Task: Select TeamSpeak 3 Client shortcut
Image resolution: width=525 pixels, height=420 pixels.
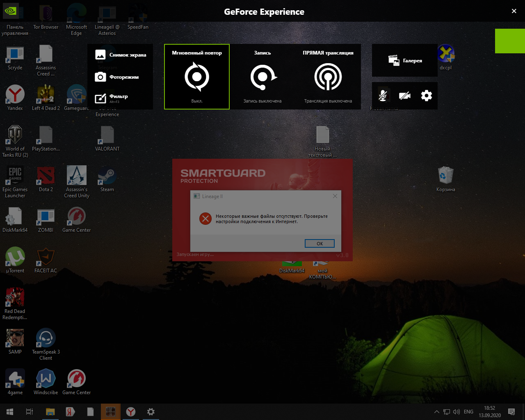Action: pyautogui.click(x=46, y=345)
